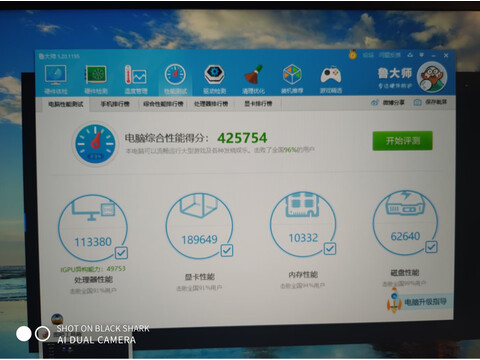The image size is (480, 360).
Task: Open the 清理优化 broom icon
Action: [254, 75]
